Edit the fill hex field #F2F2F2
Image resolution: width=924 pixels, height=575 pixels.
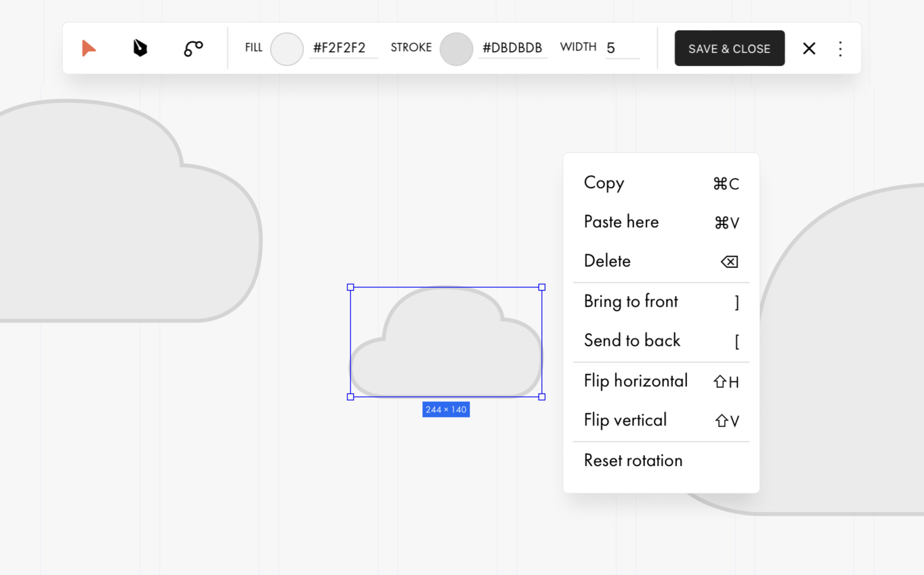click(x=343, y=48)
